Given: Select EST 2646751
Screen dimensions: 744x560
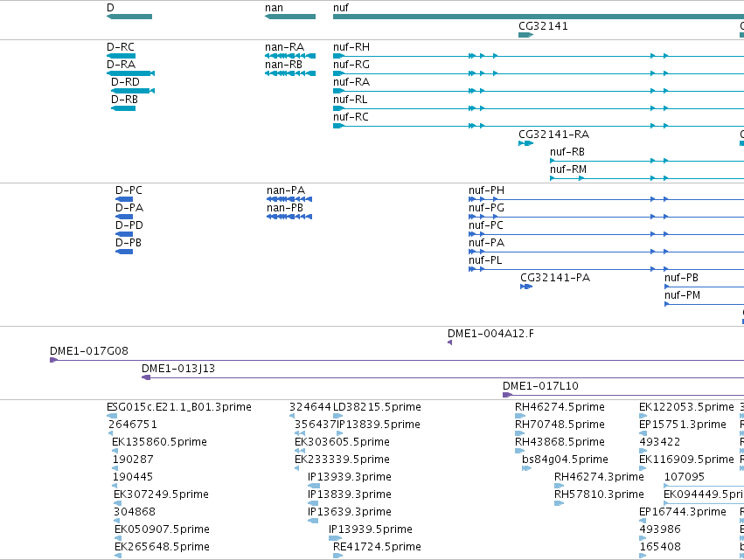Looking at the screenshot, I should tap(132, 425).
